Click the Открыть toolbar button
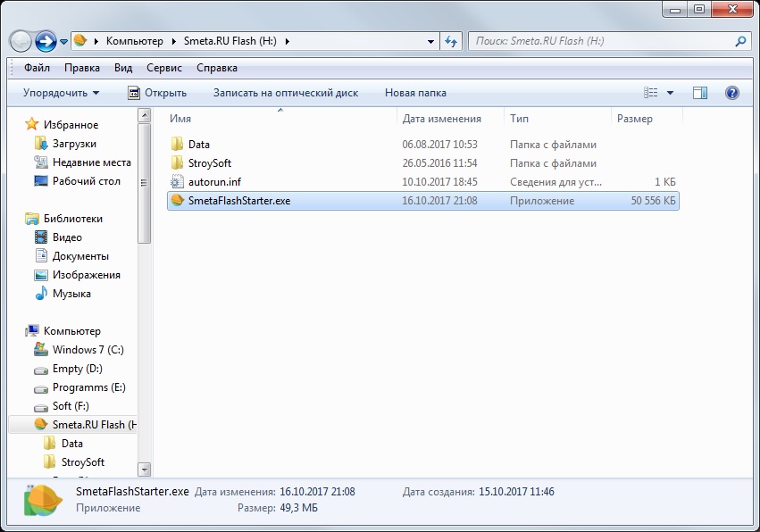760x532 pixels. (x=157, y=93)
